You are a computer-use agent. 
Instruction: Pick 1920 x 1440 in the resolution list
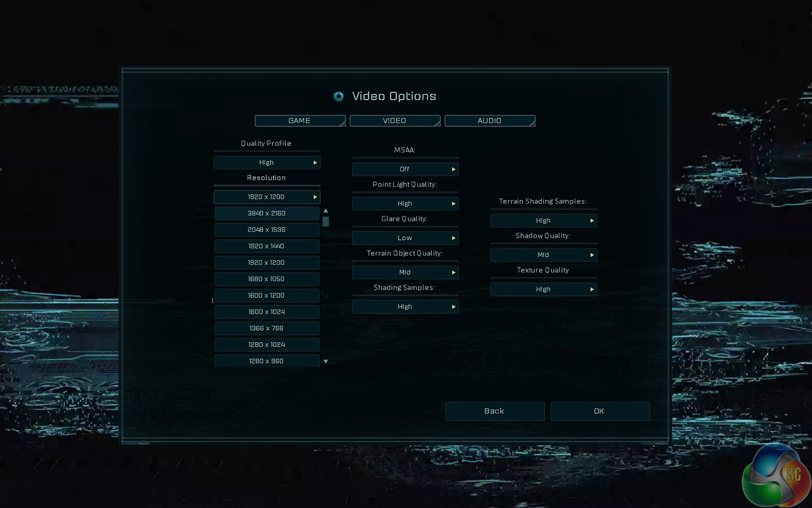(x=267, y=246)
